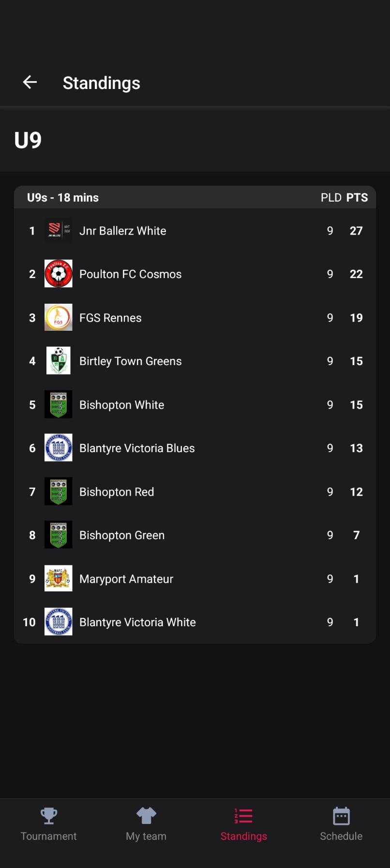The width and height of the screenshot is (390, 868).
Task: Tap the Blantyre Victoria Blues crest
Action: click(x=59, y=448)
